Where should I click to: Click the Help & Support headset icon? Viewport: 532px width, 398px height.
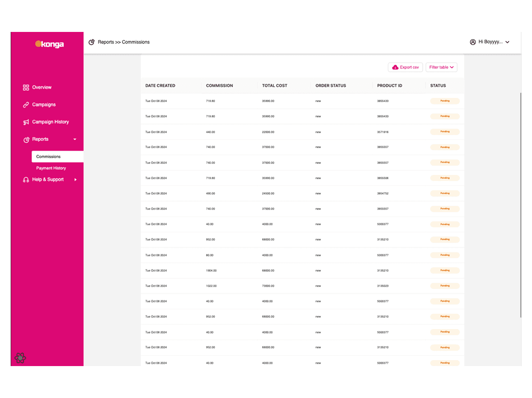pos(26,180)
